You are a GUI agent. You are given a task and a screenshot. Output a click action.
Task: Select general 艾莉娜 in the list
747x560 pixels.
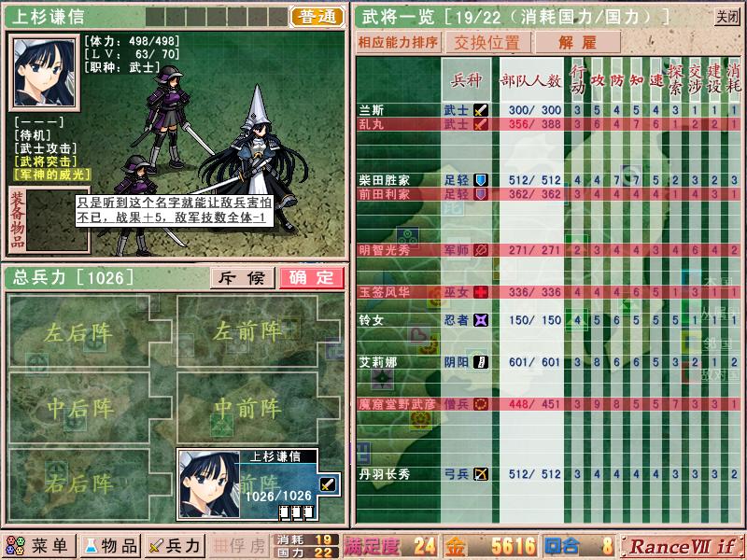click(549, 362)
